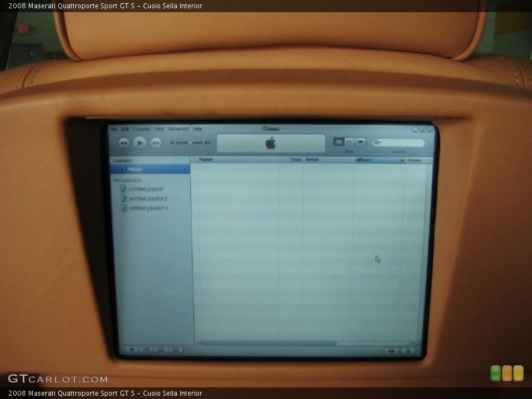Minimize the iTunes window
Viewport: 532px width, 399px height.
coord(416,130)
